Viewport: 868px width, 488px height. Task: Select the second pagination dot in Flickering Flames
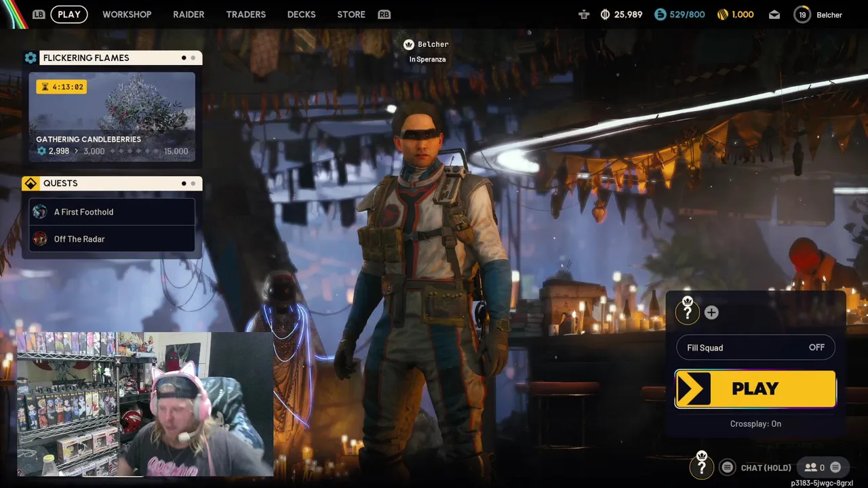193,58
